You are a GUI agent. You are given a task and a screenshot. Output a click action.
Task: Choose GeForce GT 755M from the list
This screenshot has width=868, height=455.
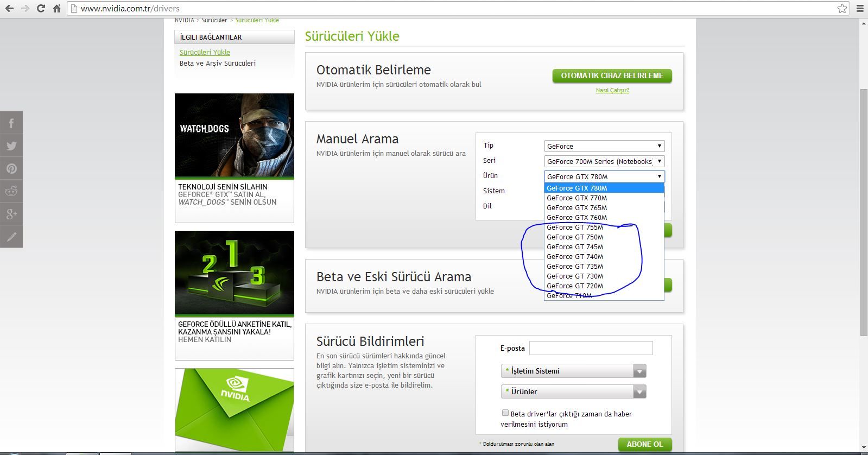click(604, 227)
